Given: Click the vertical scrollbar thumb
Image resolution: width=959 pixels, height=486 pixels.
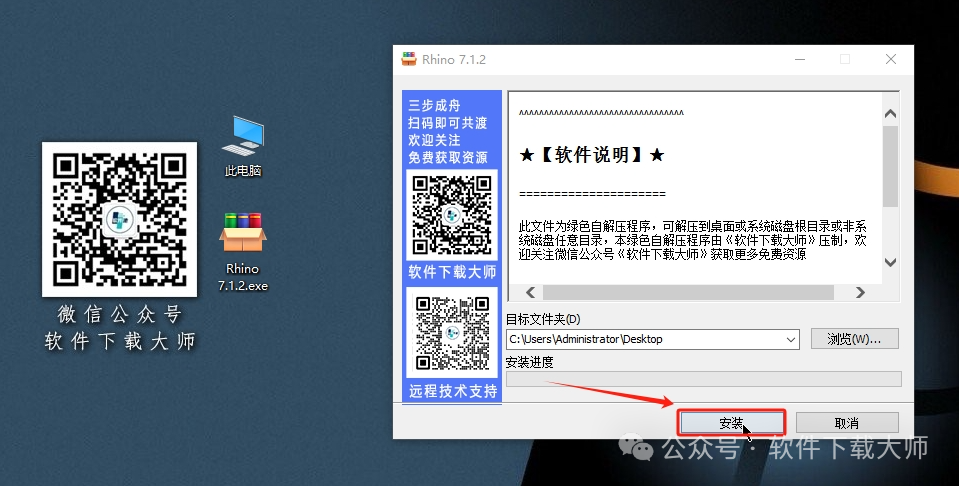Looking at the screenshot, I should 890,166.
